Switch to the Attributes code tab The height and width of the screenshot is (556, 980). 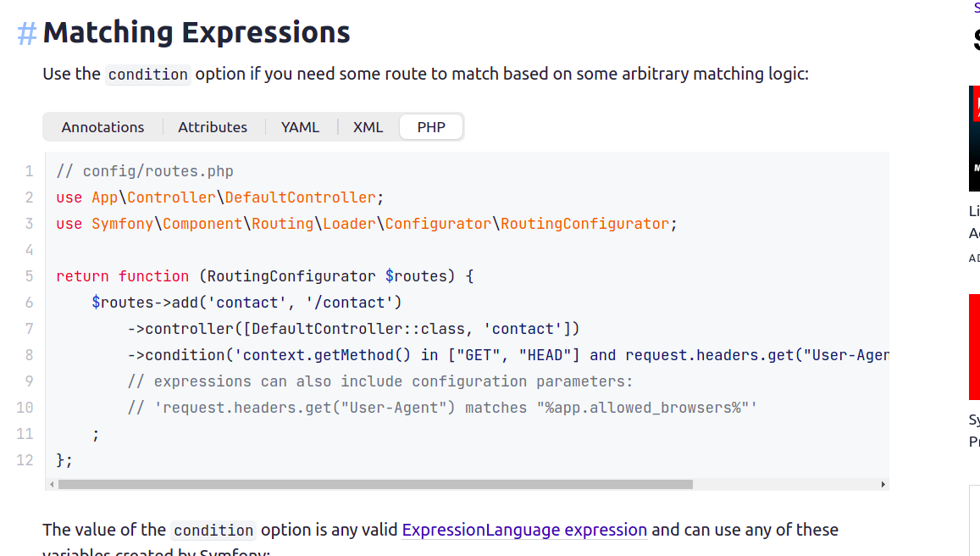[213, 127]
